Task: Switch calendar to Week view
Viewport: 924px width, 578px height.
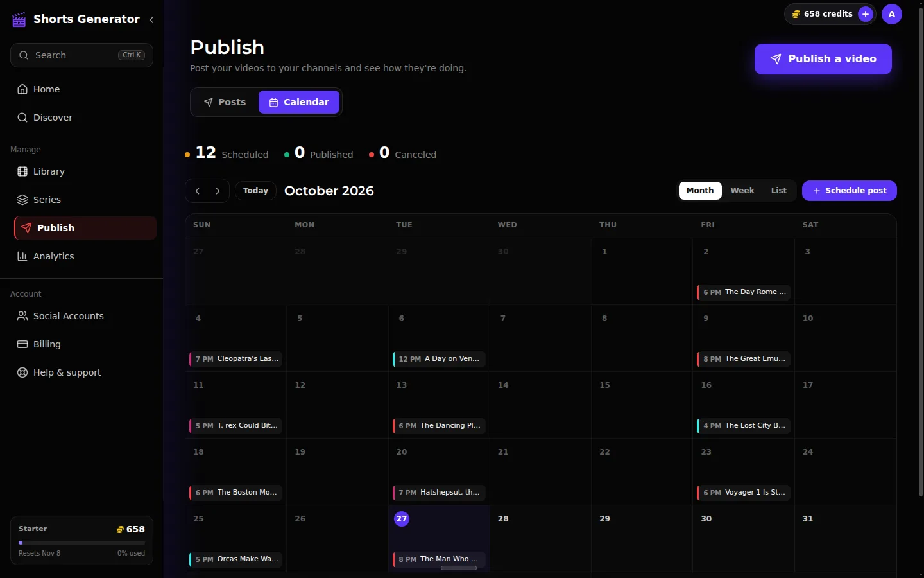Action: [742, 191]
